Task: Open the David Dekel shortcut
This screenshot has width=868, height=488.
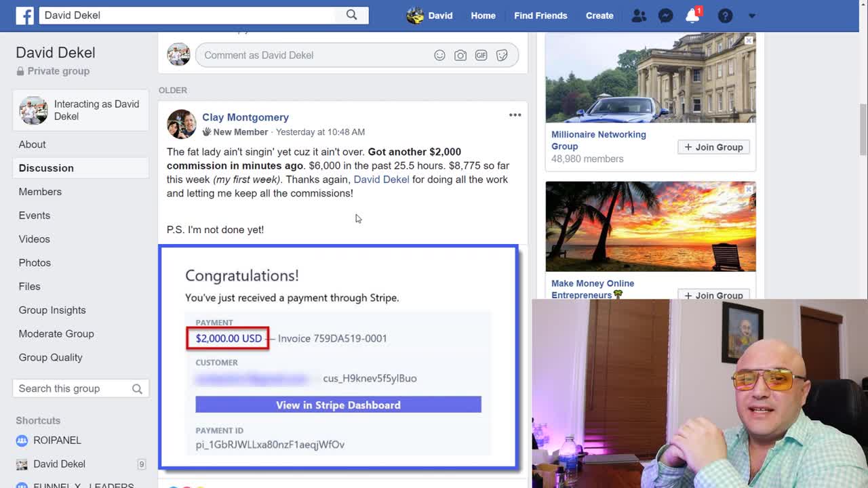Action: [59, 464]
